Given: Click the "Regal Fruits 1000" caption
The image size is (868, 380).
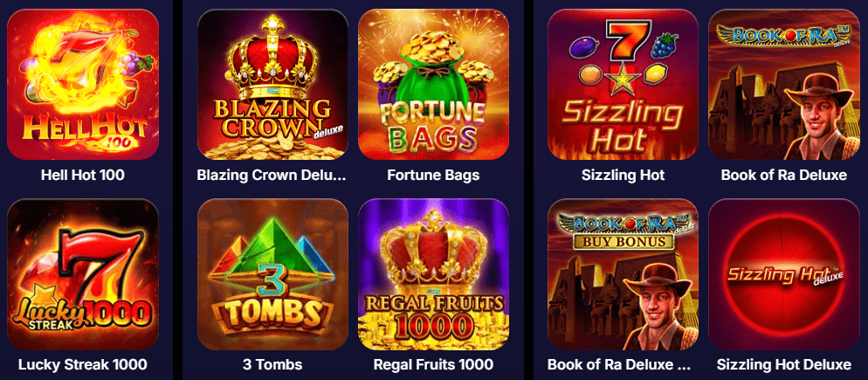Looking at the screenshot, I should [433, 365].
